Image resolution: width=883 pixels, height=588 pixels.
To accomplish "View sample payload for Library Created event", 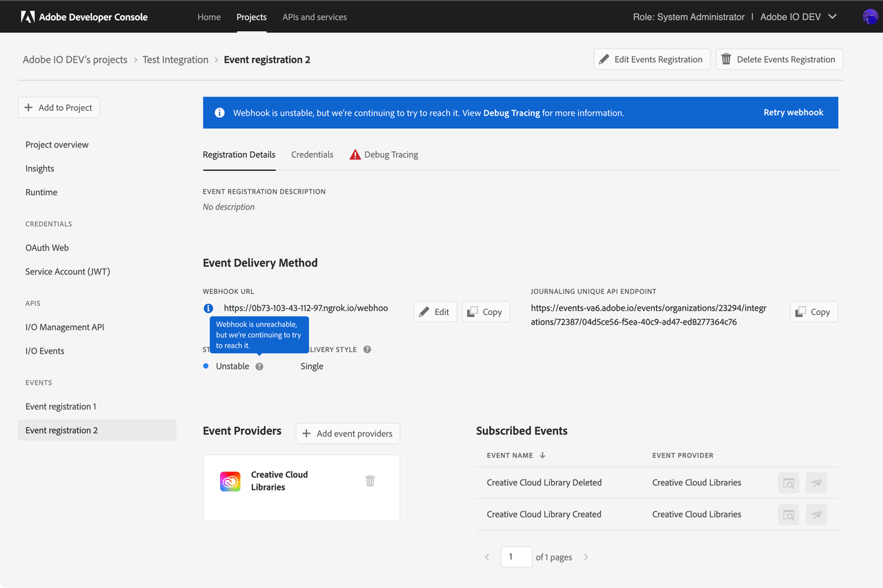I will tap(788, 514).
